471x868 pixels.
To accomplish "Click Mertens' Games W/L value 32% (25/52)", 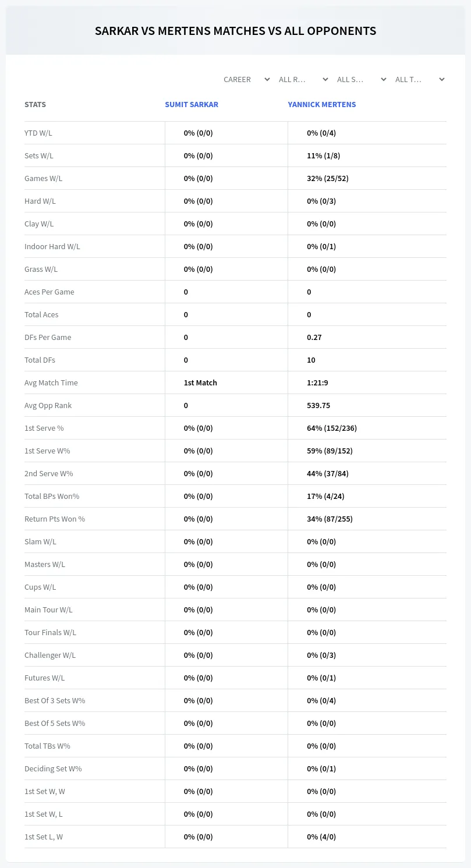I will (328, 178).
